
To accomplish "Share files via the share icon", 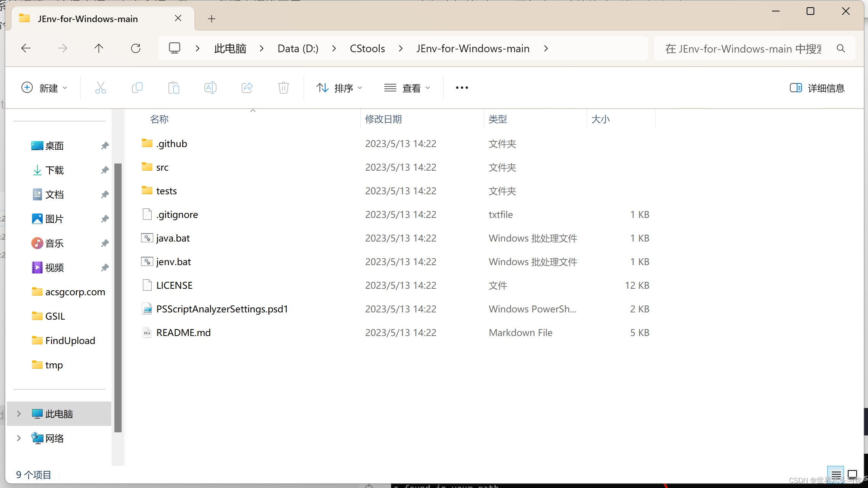I will point(247,88).
